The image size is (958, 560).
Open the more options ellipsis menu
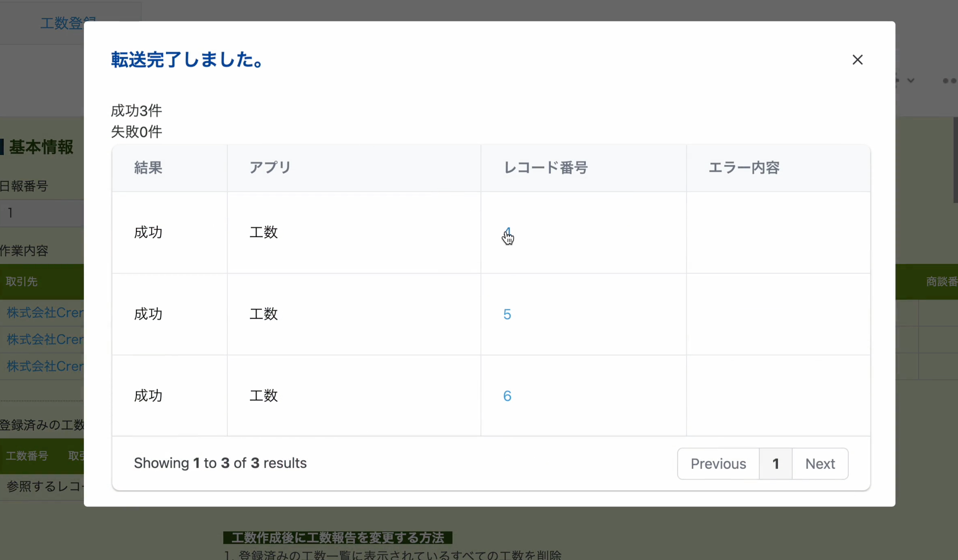[x=948, y=80]
